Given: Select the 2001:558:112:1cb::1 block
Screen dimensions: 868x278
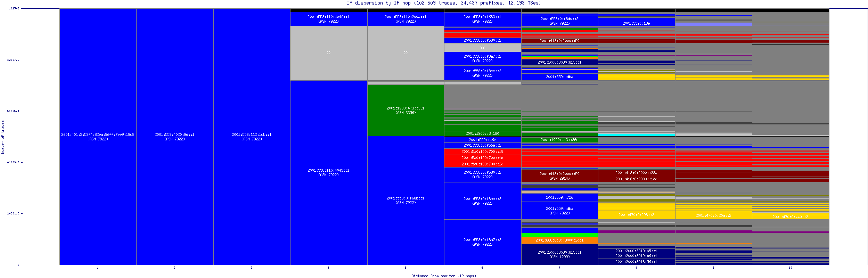Looking at the screenshot, I should pyautogui.click(x=252, y=137).
